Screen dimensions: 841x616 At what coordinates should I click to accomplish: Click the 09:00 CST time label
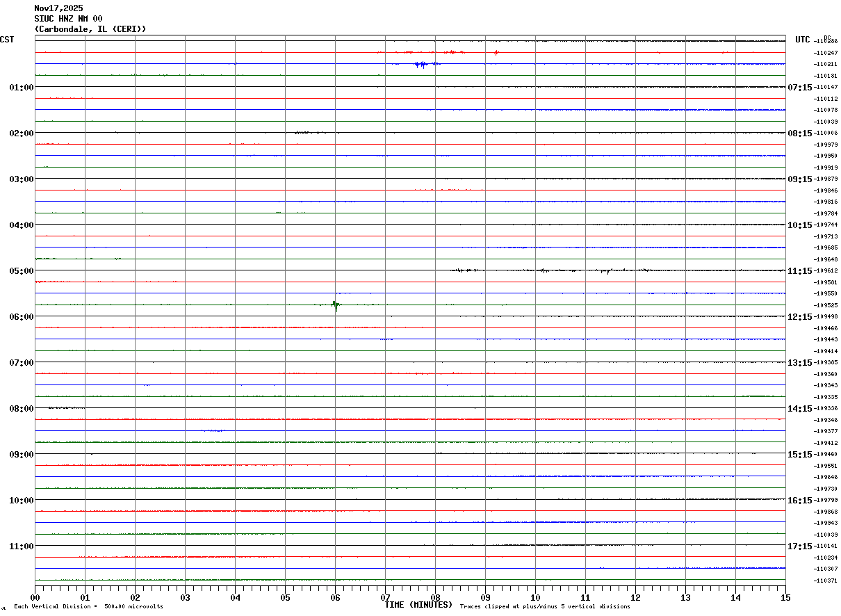[22, 455]
